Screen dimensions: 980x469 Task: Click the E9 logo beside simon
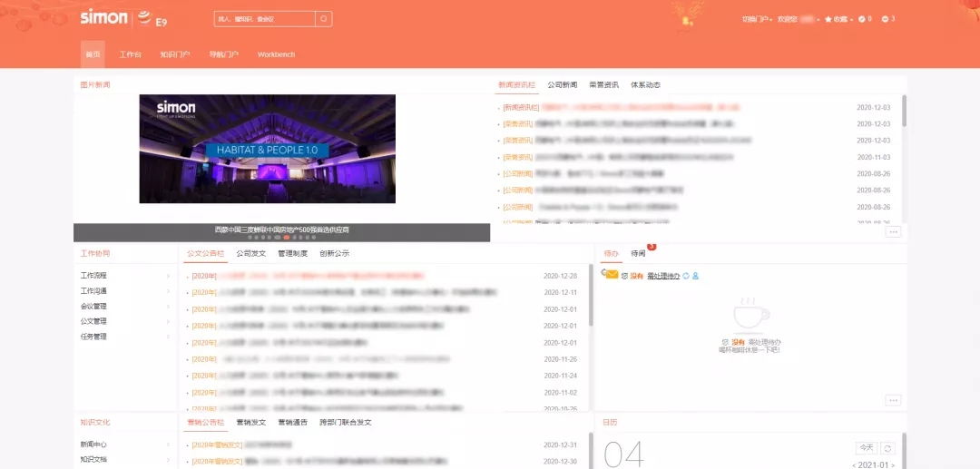pos(153,19)
